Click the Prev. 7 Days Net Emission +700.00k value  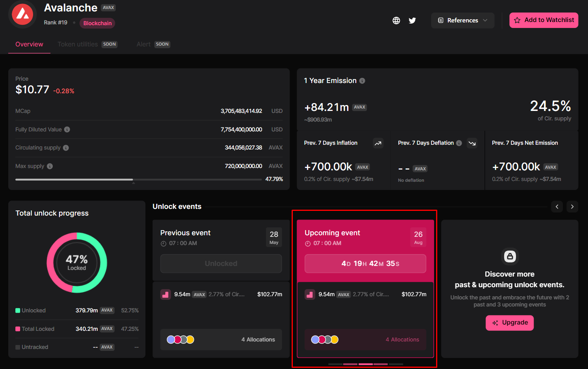click(516, 167)
